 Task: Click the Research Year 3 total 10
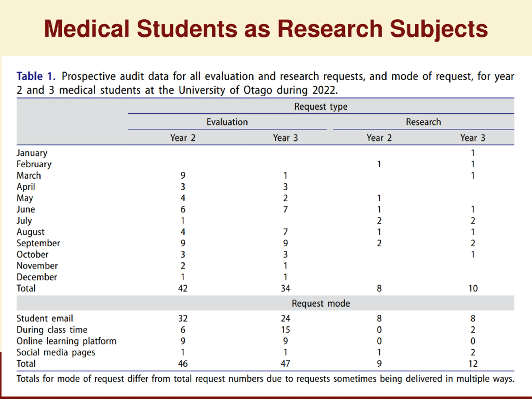(473, 288)
